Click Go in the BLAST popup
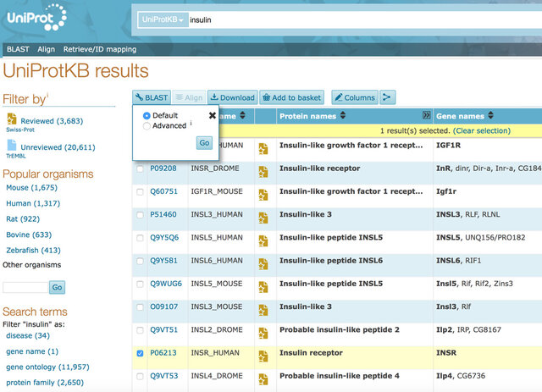Image resolution: width=542 pixels, height=392 pixels. click(x=204, y=143)
